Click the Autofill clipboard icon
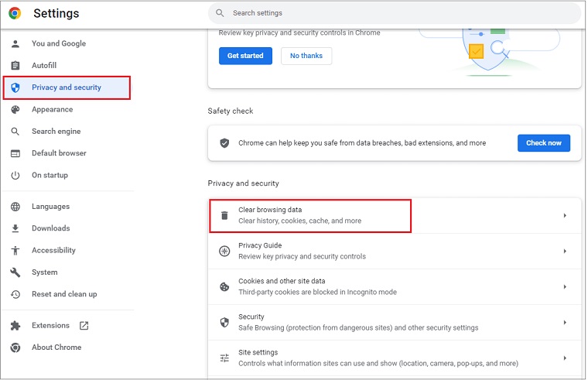The height and width of the screenshot is (380, 588). (x=15, y=66)
